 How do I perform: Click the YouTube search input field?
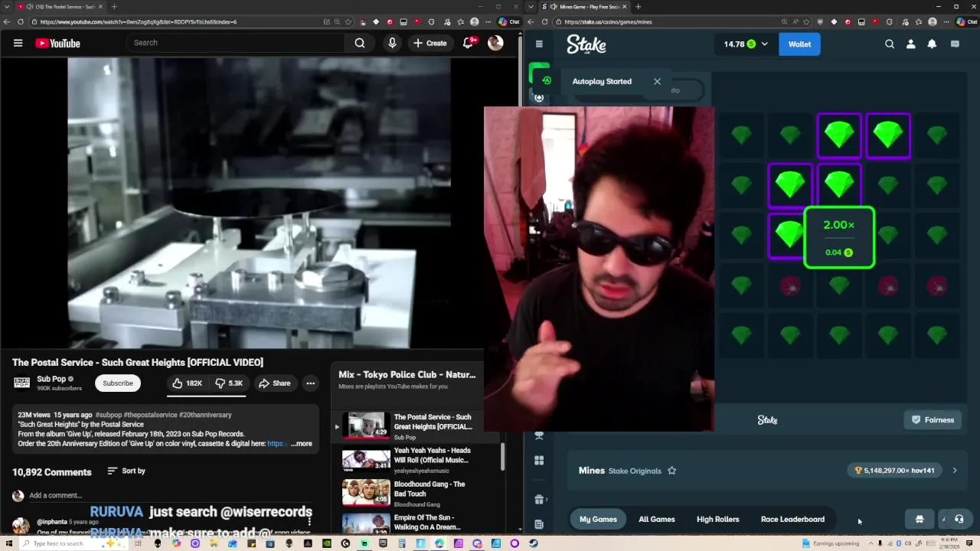(237, 43)
